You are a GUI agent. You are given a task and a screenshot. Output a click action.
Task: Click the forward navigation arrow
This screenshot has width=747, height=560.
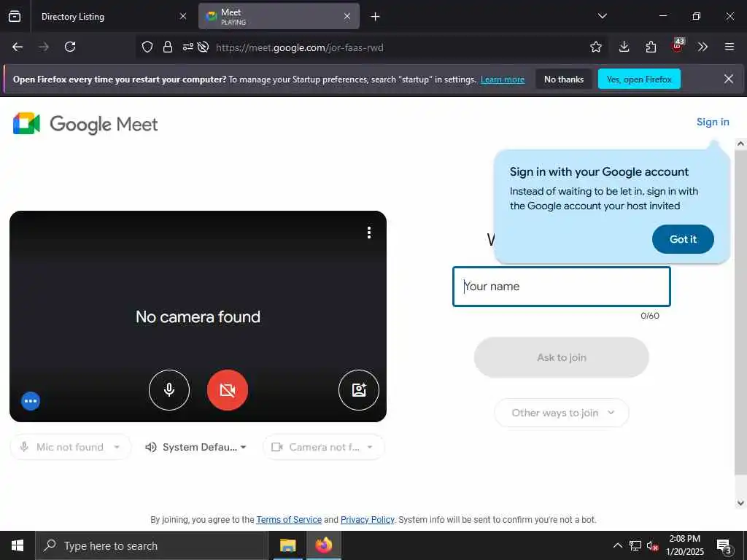click(x=44, y=47)
